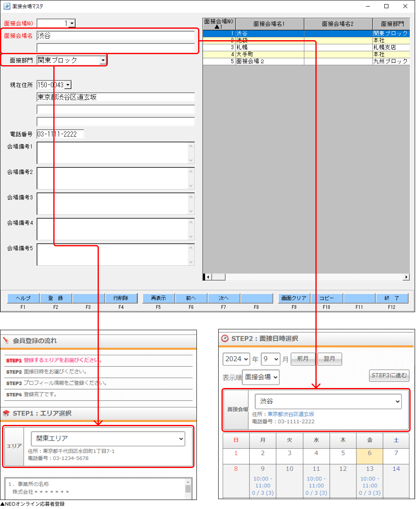This screenshot has width=420, height=509.
Task: Select the year 2024 dropdown
Action: 237,359
